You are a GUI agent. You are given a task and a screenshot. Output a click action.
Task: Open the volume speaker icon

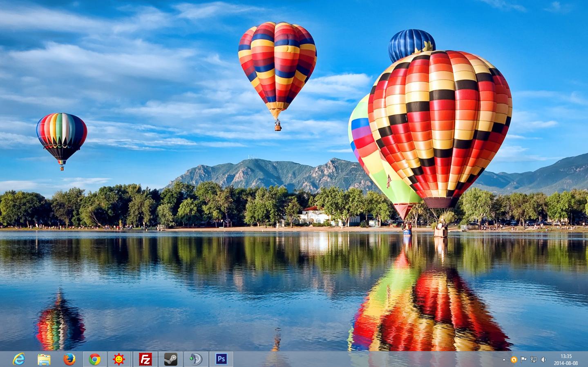click(543, 360)
